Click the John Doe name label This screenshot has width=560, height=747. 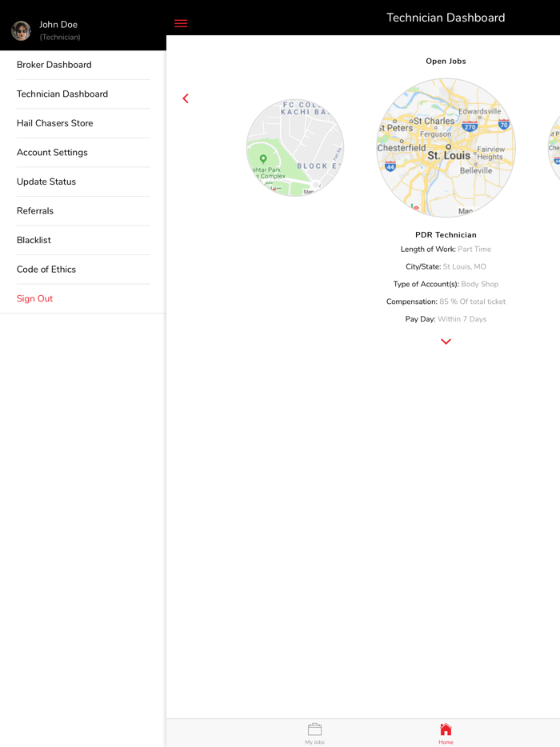click(x=58, y=24)
